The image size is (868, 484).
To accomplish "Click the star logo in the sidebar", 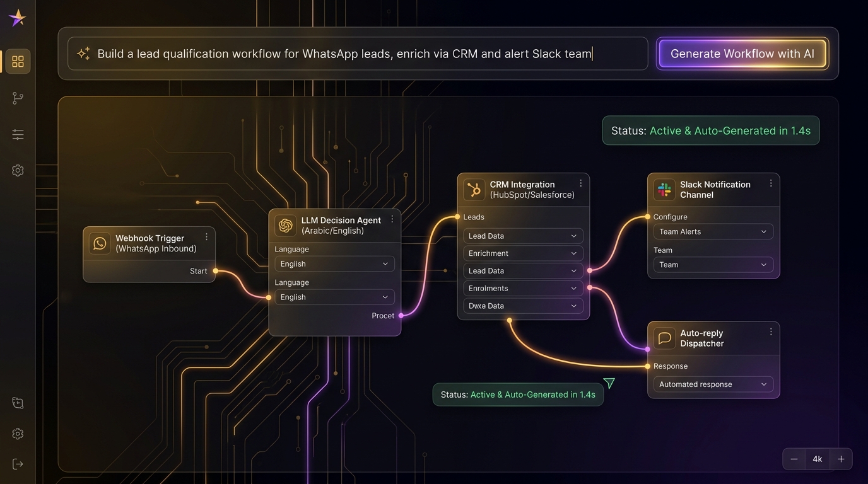I will (x=18, y=18).
